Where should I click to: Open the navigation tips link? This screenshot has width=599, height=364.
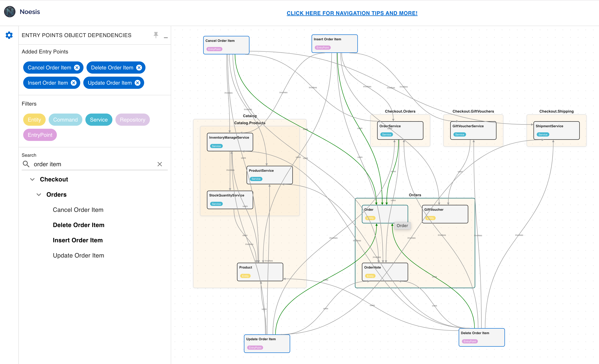coord(352,13)
